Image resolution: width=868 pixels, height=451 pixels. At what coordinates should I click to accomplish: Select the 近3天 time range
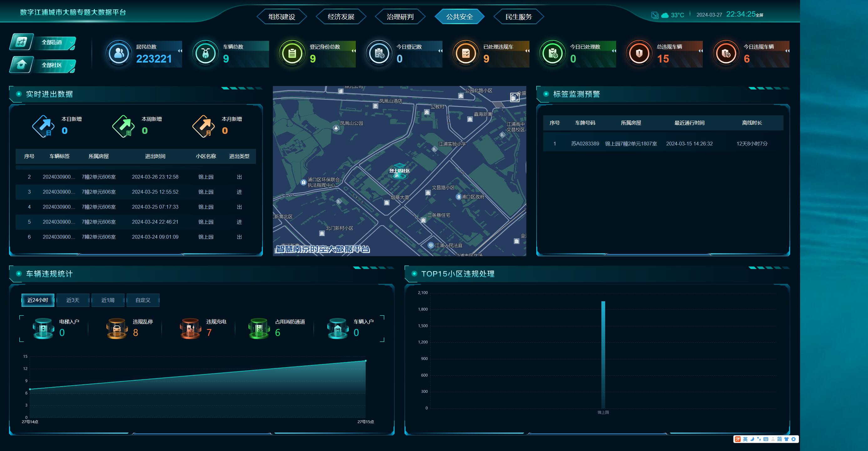73,300
